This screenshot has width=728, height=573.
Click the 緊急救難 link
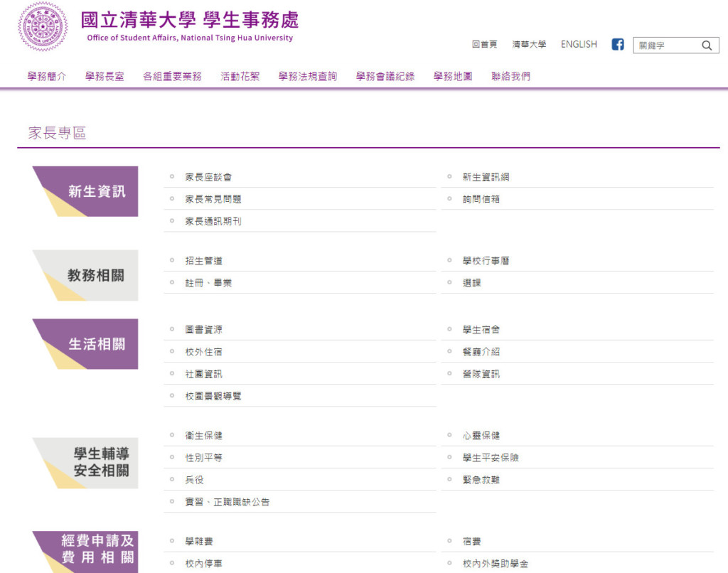(x=481, y=480)
